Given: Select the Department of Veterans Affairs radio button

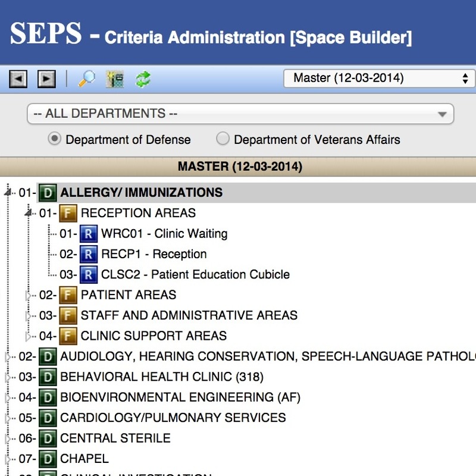Looking at the screenshot, I should pyautogui.click(x=223, y=139).
